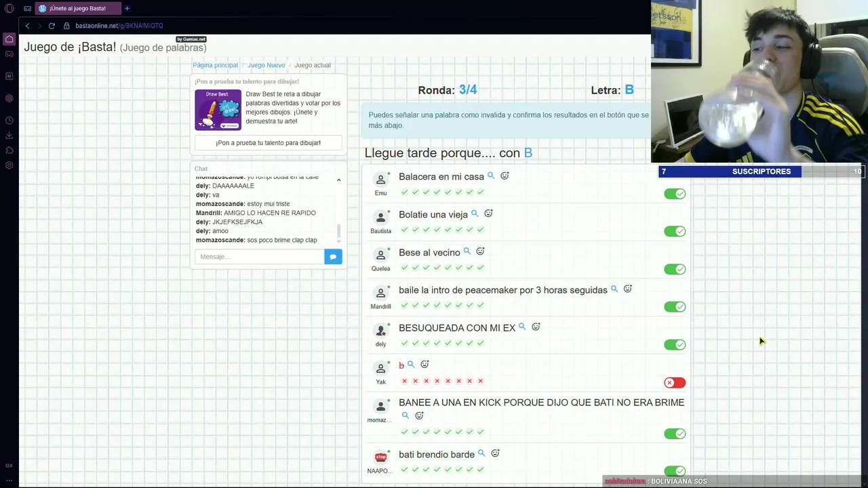Click the Juego actual breadcrumb
868x488 pixels.
click(313, 65)
